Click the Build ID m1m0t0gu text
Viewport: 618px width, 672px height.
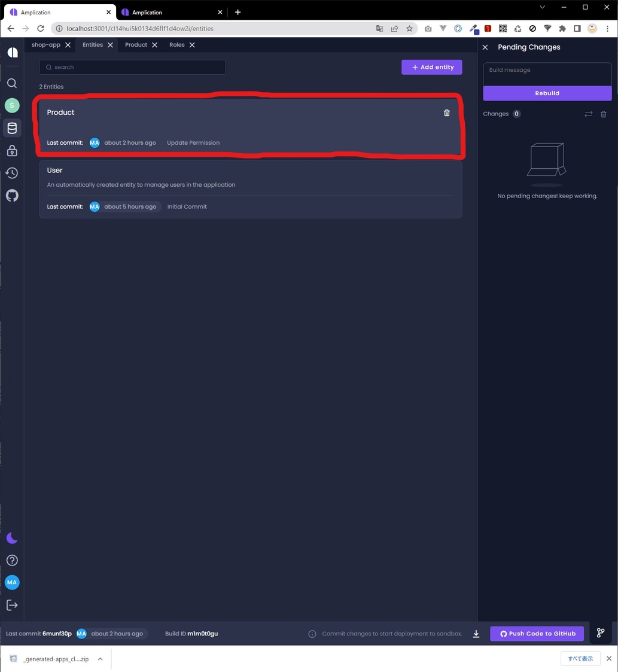pos(191,634)
